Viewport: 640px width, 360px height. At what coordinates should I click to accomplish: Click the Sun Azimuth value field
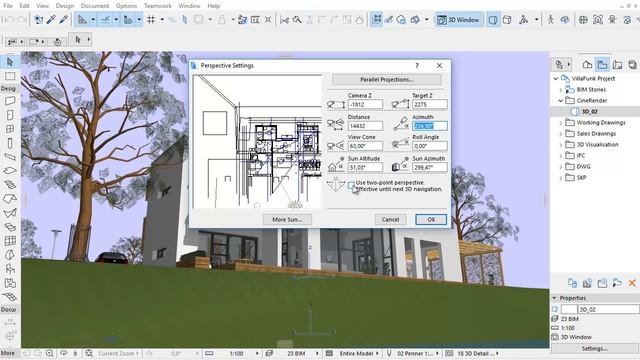pos(430,167)
